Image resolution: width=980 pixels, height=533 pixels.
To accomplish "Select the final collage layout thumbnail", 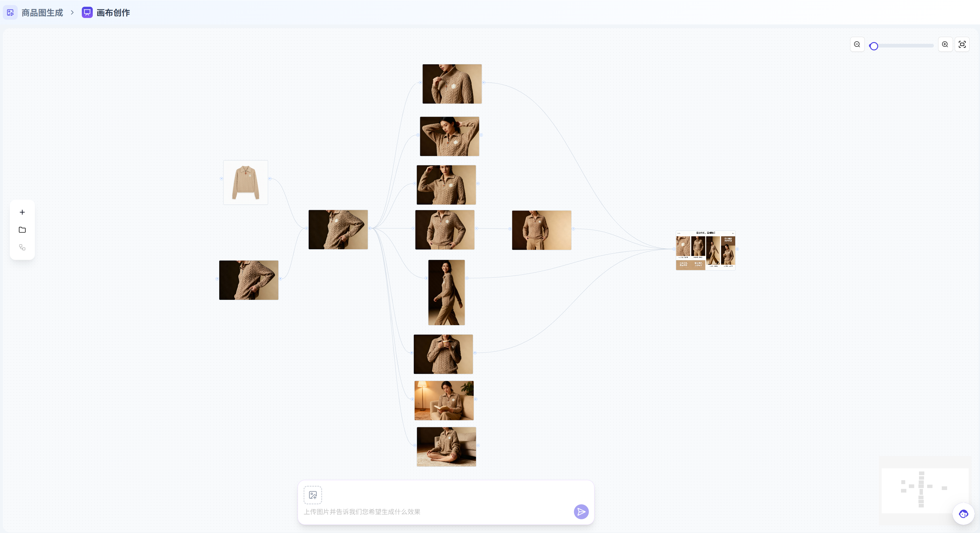I will (x=705, y=251).
